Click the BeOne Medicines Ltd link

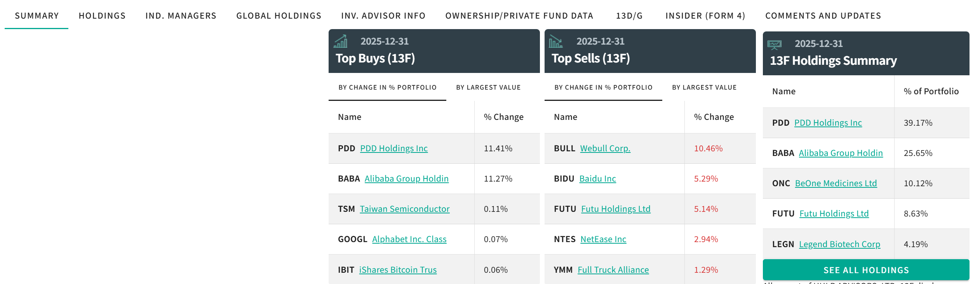coord(836,184)
